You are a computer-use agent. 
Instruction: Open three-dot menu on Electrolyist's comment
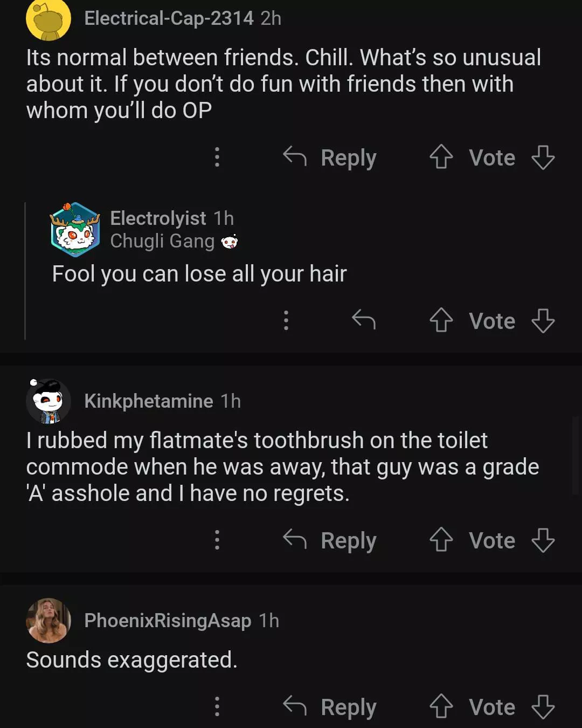[x=286, y=320]
